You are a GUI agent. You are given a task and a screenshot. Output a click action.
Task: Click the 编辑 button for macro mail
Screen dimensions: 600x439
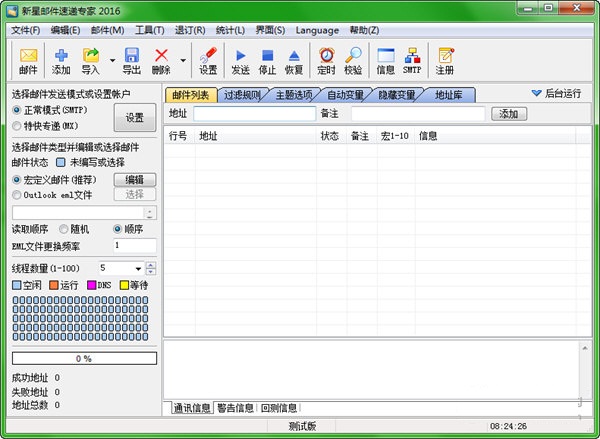coord(134,179)
